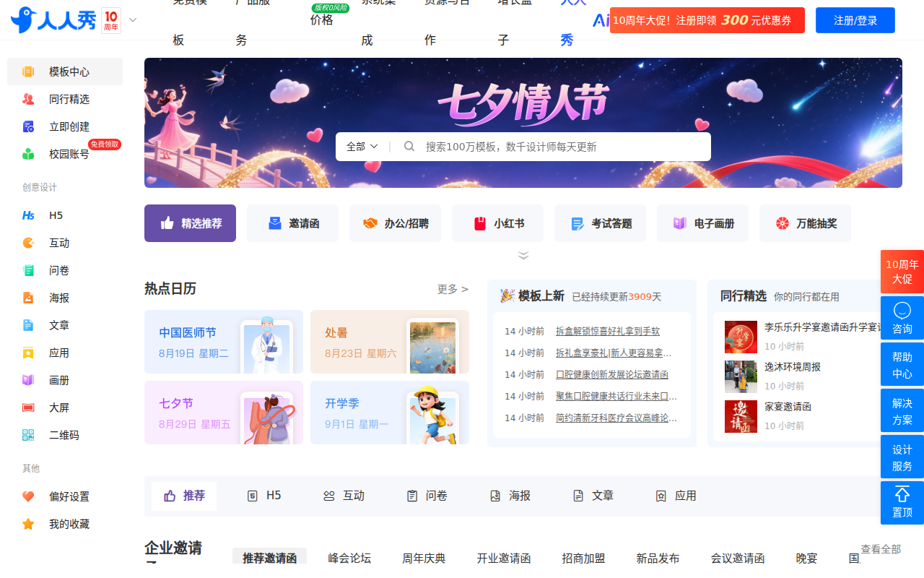Open the 全部 search scope dropdown
The height and width of the screenshot is (578, 924).
(x=362, y=147)
